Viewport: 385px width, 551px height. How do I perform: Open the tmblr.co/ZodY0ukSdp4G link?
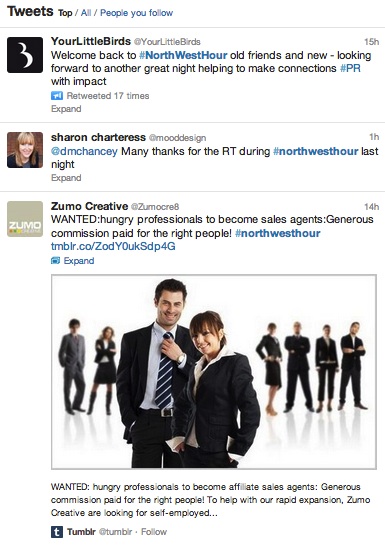pos(113,246)
